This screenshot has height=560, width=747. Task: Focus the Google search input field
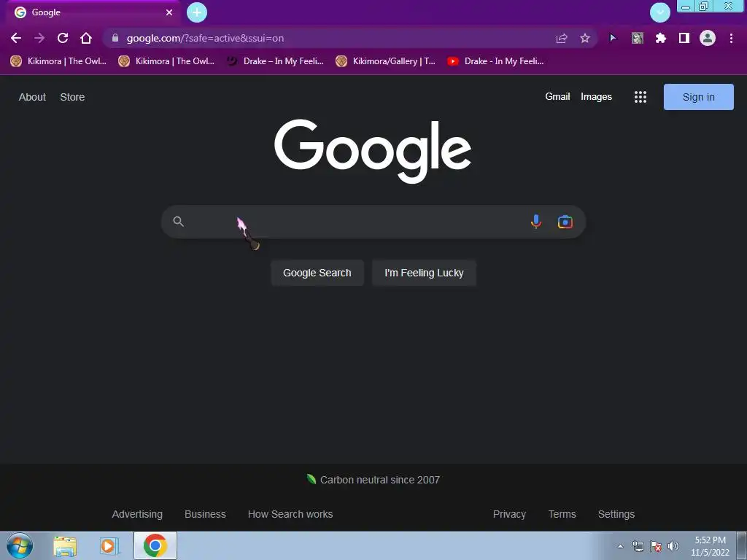[355, 222]
